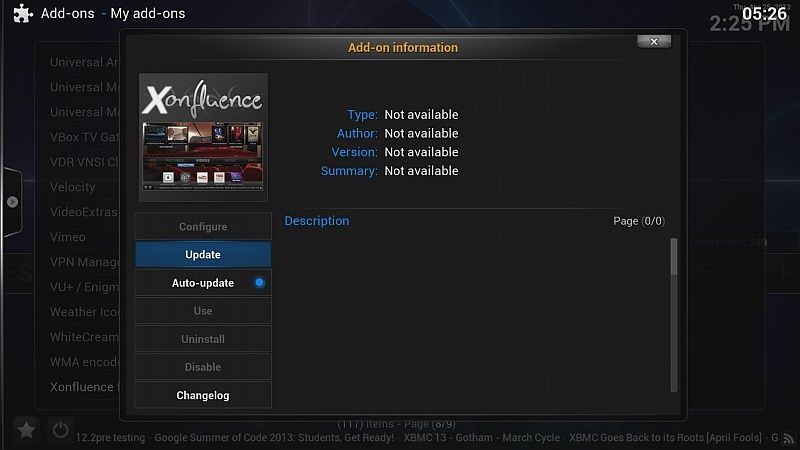Click the Summary: Not available value
This screenshot has height=450, width=800.
421,171
